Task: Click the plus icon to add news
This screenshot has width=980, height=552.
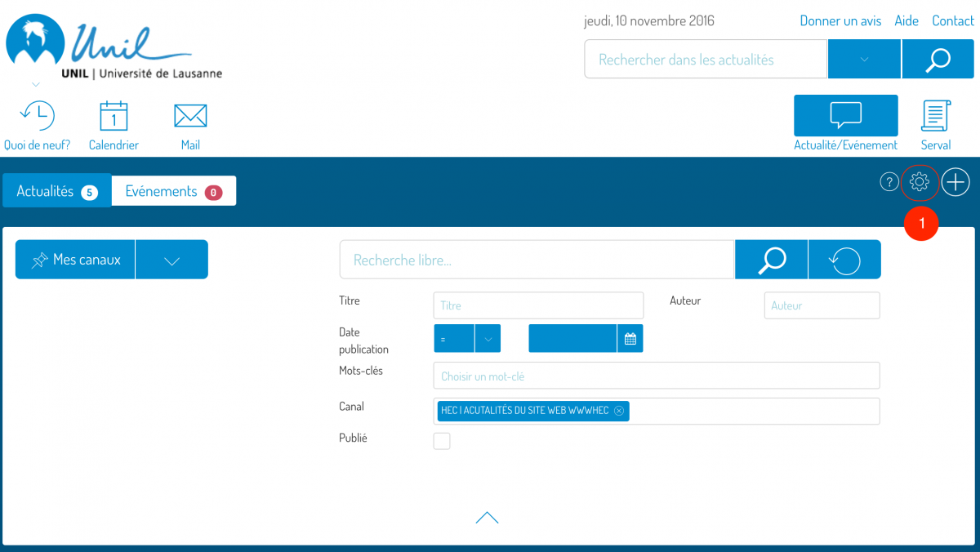Action: point(955,182)
